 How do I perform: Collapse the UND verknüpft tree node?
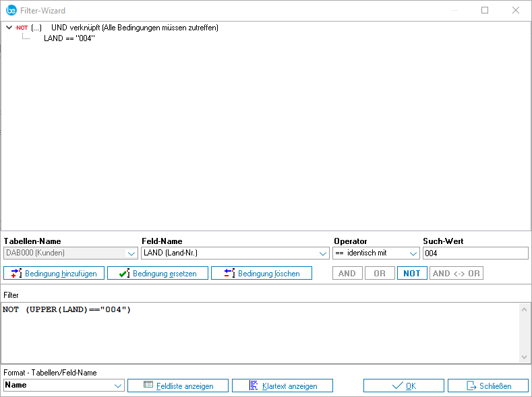coord(9,28)
